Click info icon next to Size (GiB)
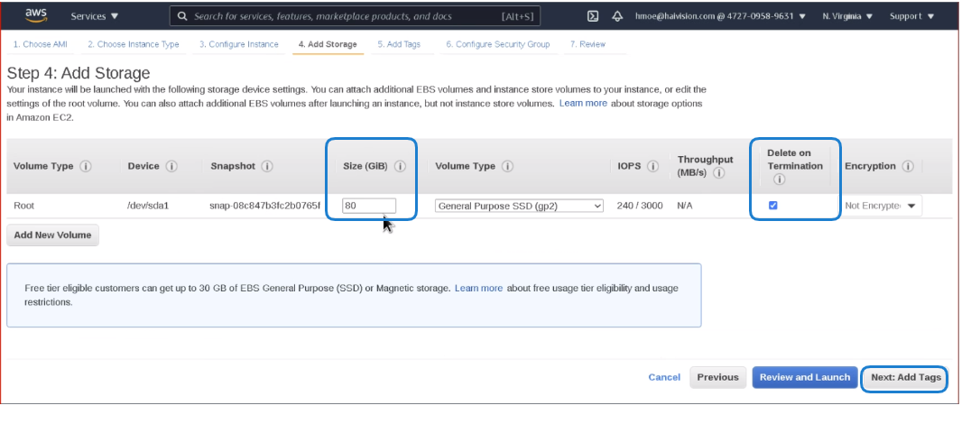Image resolution: width=980 pixels, height=424 pixels. pos(399,166)
